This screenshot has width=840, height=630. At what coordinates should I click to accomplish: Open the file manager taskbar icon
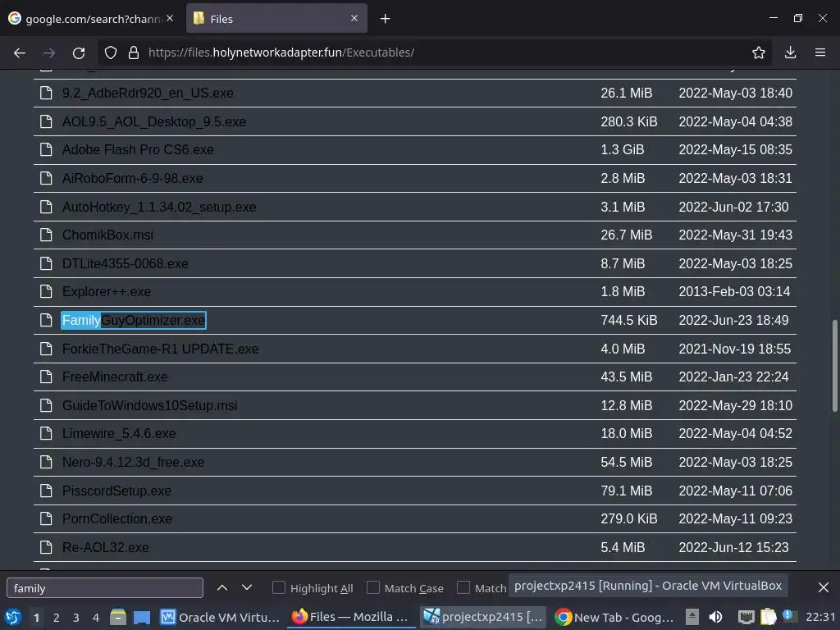click(118, 617)
